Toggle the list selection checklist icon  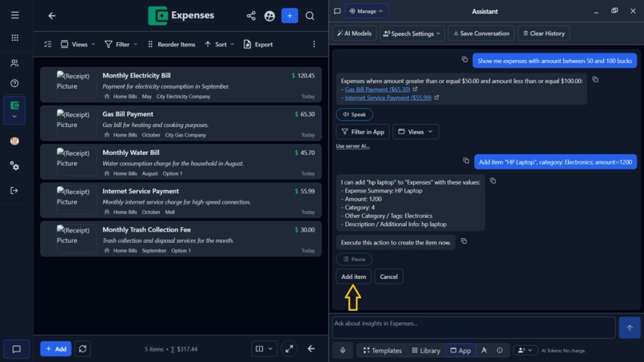48,45
